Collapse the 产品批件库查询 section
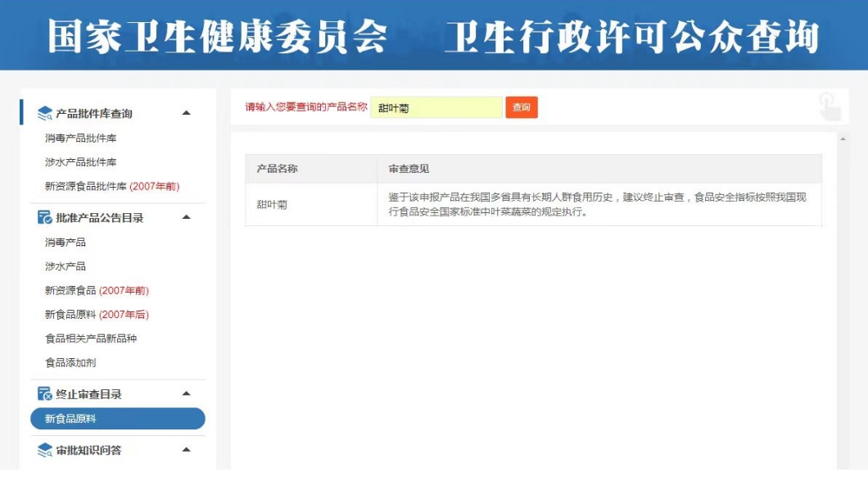This screenshot has width=868, height=486. click(x=188, y=113)
